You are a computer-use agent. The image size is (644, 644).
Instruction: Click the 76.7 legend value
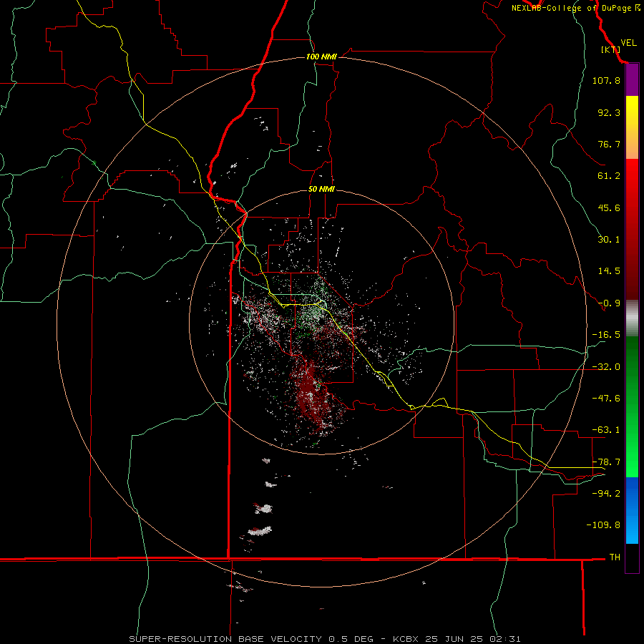pos(609,144)
